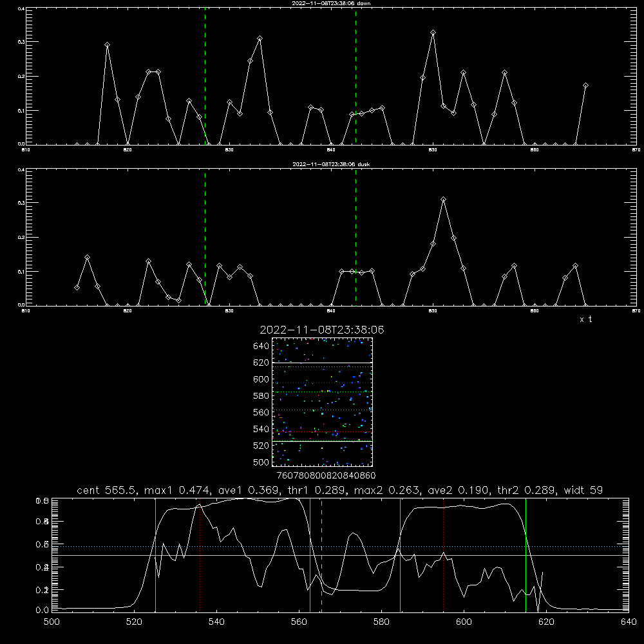Screen dimensions: 644x644
Task: Click the left green dashed line in the dusk plot
Action: [x=205, y=237]
